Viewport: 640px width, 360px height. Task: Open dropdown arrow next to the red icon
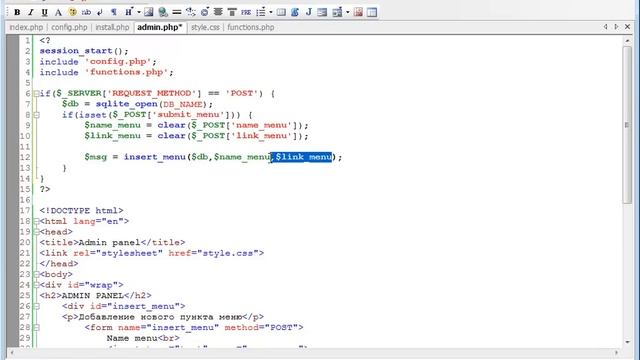click(348, 12)
